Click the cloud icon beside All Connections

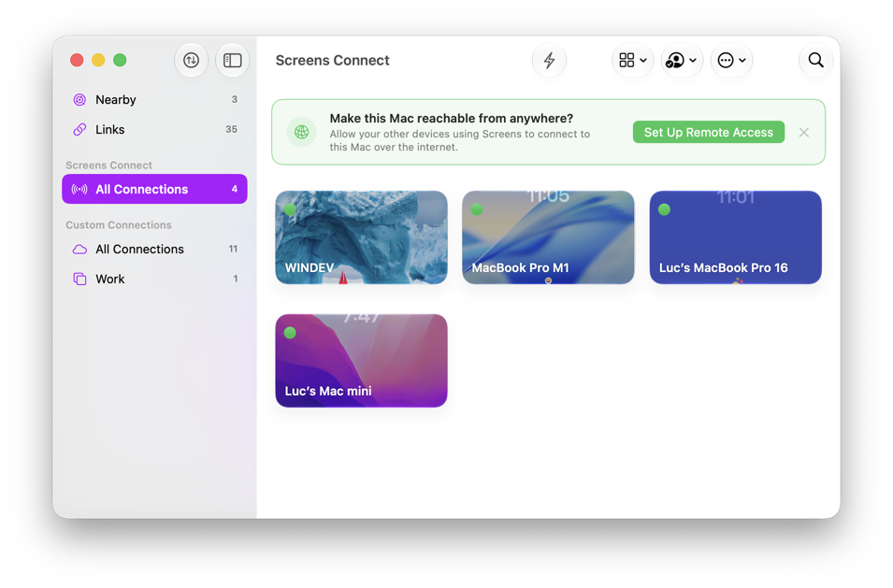(x=79, y=249)
